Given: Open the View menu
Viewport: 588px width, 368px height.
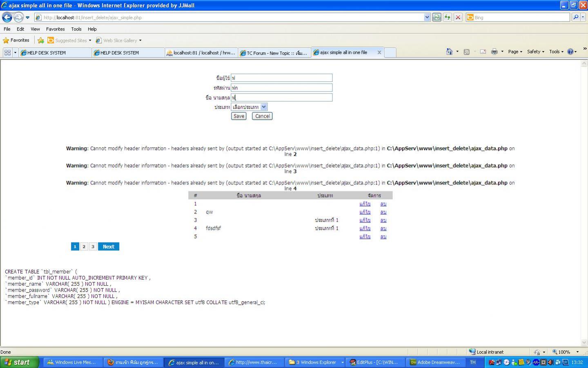Looking at the screenshot, I should pyautogui.click(x=35, y=29).
